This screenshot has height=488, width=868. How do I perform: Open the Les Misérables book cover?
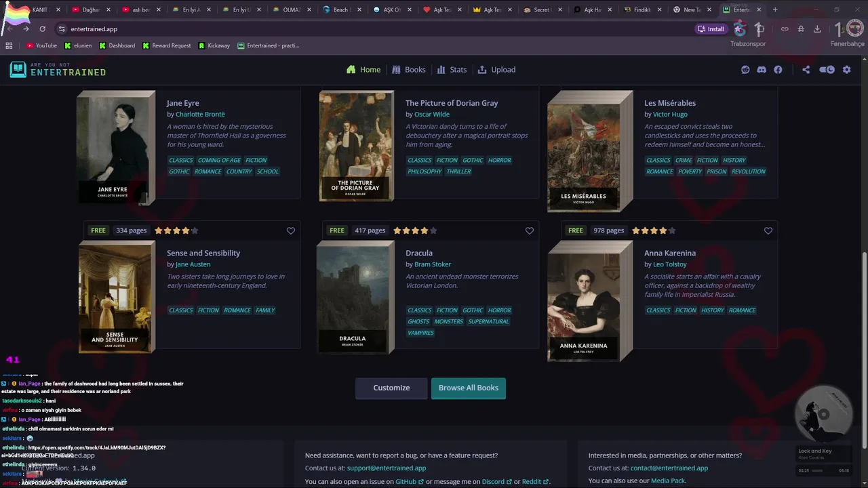[589, 150]
